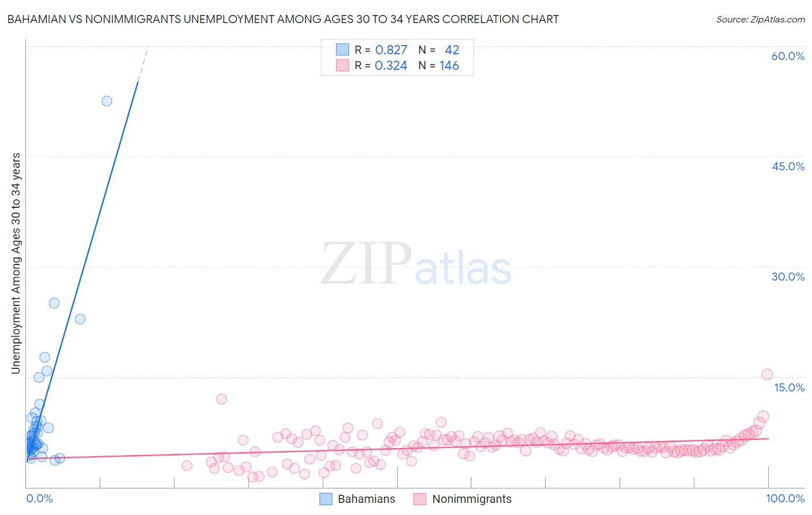The width and height of the screenshot is (812, 515).
Task: Toggle the Bahamians series label in legend
Action: click(x=367, y=499)
